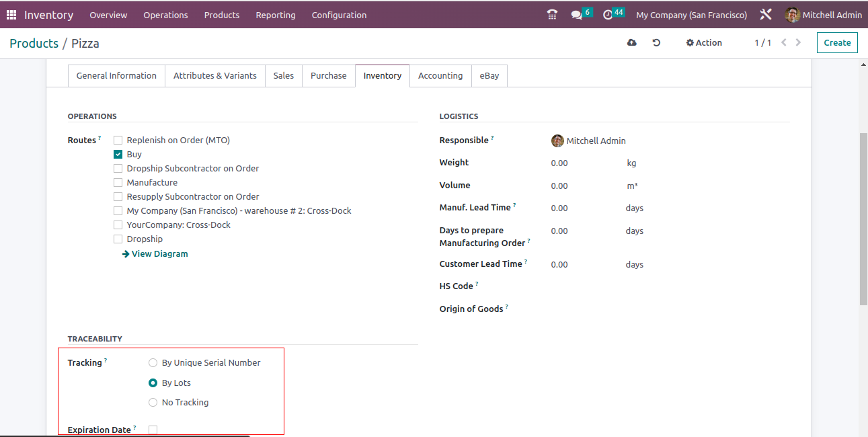Image resolution: width=868 pixels, height=437 pixels.
Task: Open the clock activities icon
Action: tap(608, 15)
